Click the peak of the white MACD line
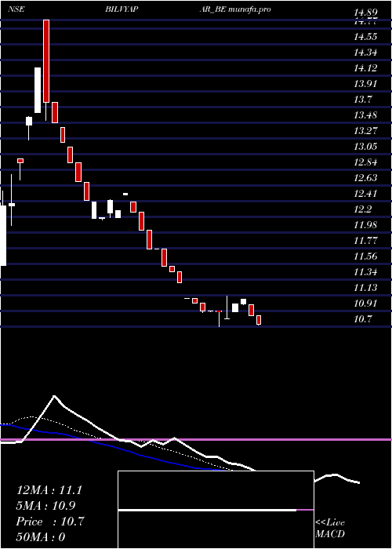Screen dimensions: 392x549 54,396
